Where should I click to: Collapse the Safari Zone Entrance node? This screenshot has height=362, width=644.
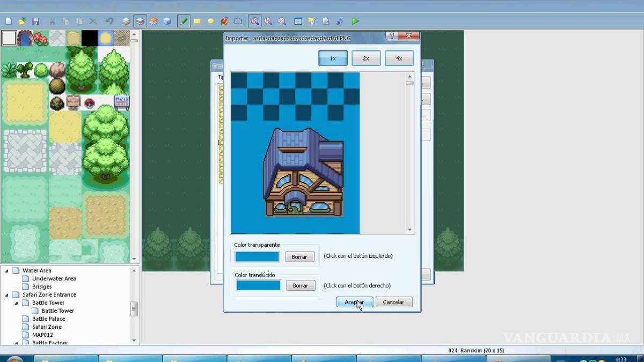coord(7,295)
